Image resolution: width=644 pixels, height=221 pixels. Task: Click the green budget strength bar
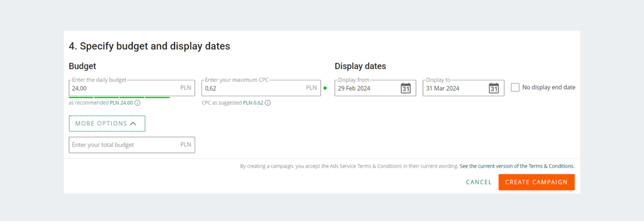[x=119, y=97]
